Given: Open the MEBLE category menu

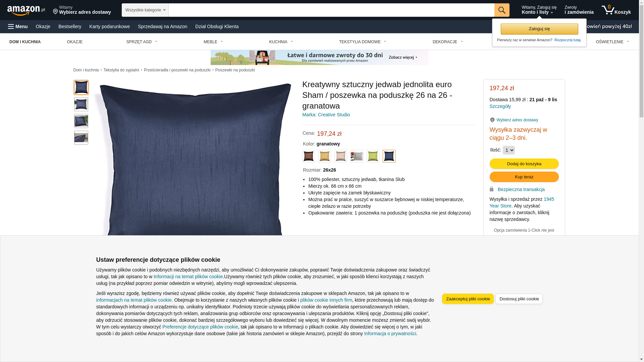Looking at the screenshot, I should [x=213, y=42].
